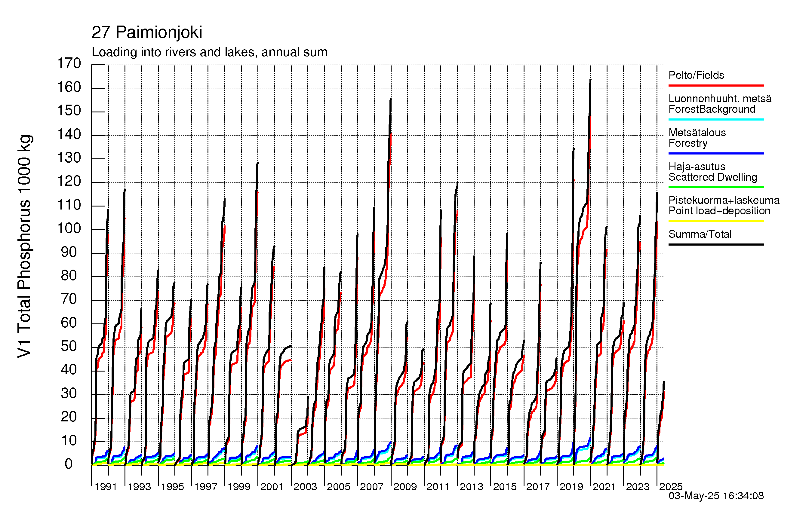Image resolution: width=812 pixels, height=511 pixels.
Task: Click the 2008 black peak near 155
Action: [391, 100]
